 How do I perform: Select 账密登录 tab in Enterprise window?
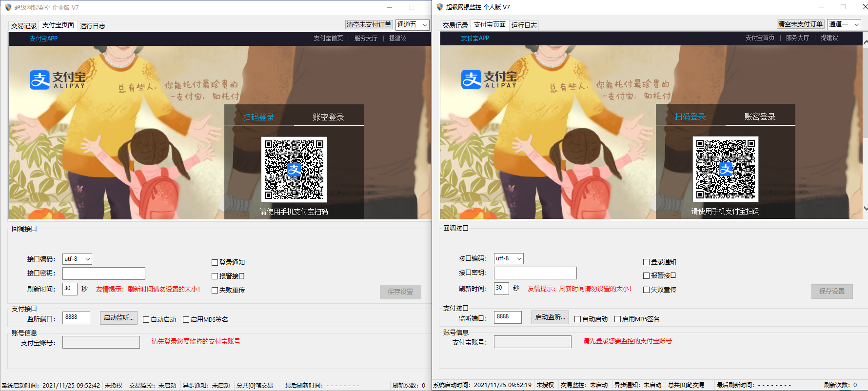pyautogui.click(x=329, y=117)
